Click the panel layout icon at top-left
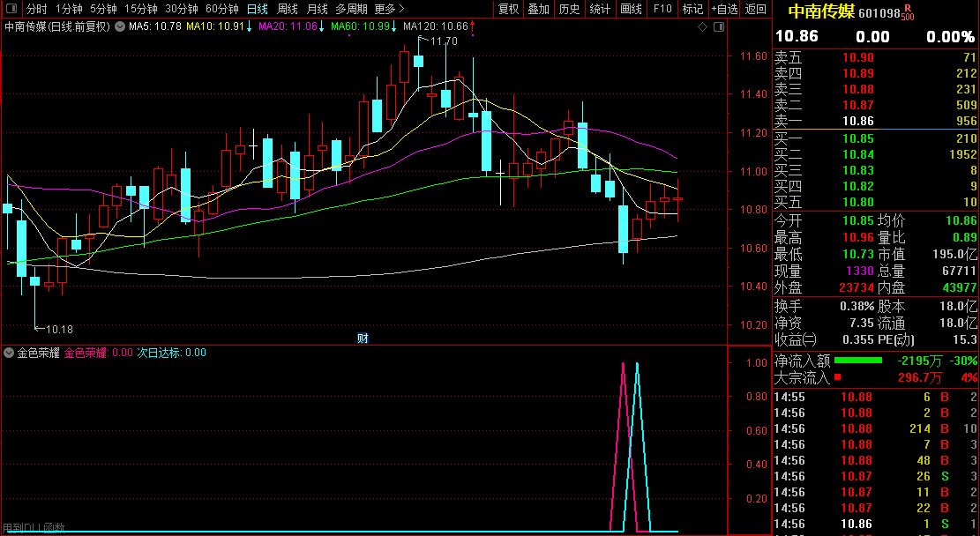The image size is (980, 536). (x=11, y=9)
